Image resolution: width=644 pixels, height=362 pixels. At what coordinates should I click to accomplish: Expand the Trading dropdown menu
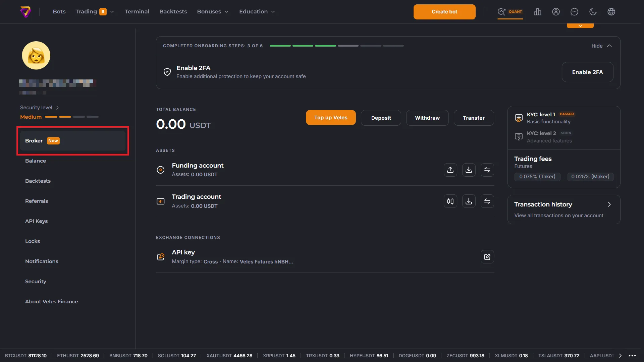(112, 12)
